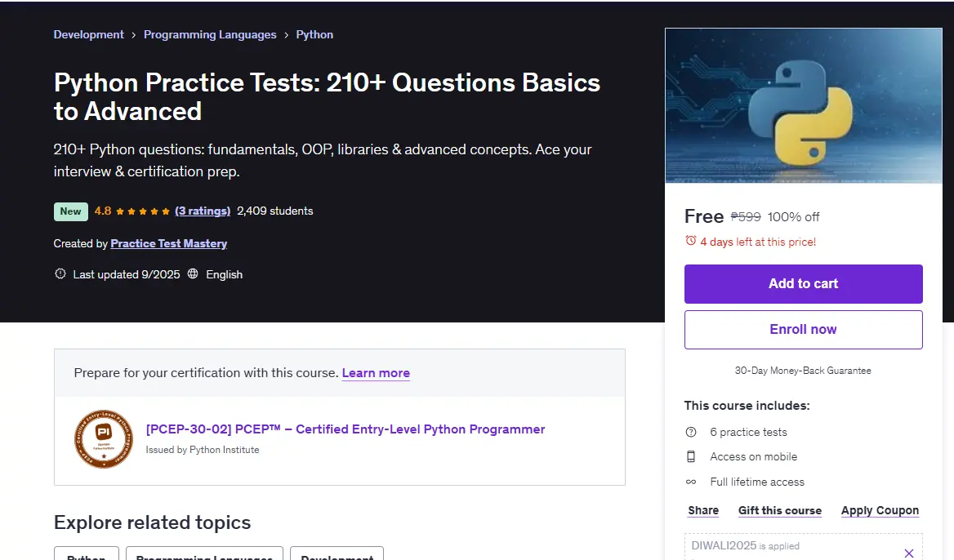Viewport: 954px width, 560px height.
Task: Click Gift this course link
Action: [779, 511]
